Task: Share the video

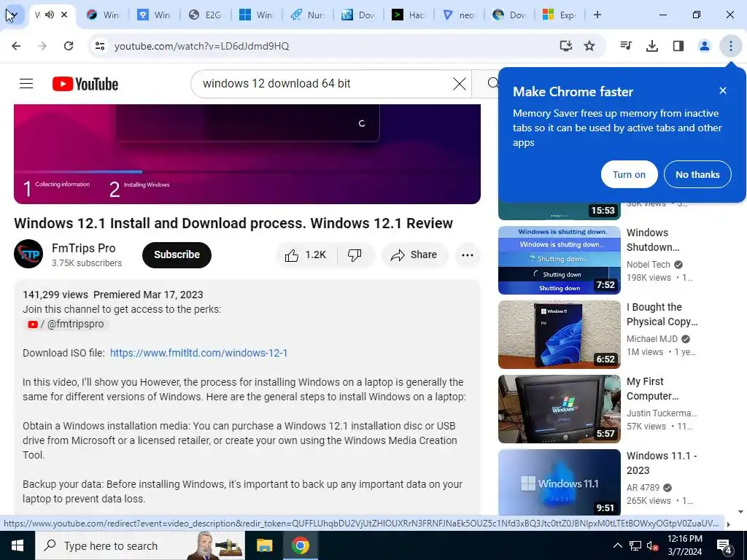Action: (x=414, y=254)
